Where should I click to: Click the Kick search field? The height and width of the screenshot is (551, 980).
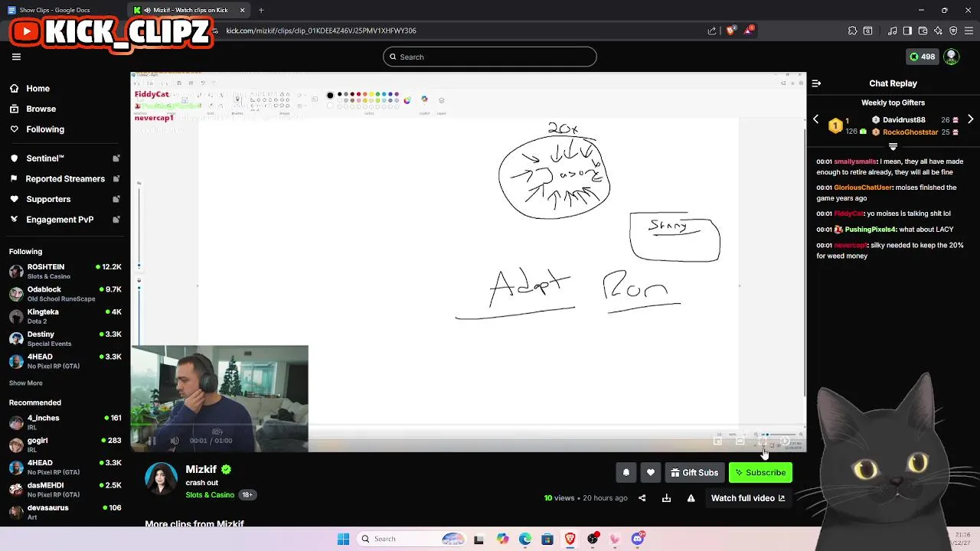(x=490, y=57)
